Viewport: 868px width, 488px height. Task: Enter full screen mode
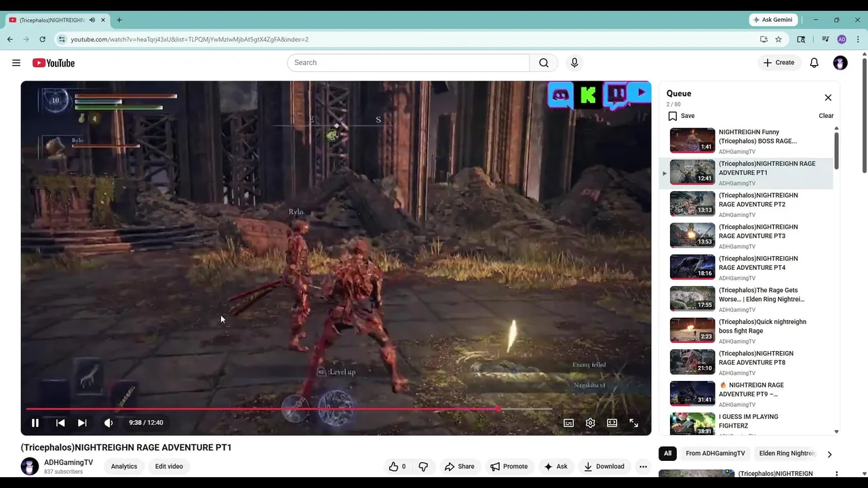(x=633, y=422)
